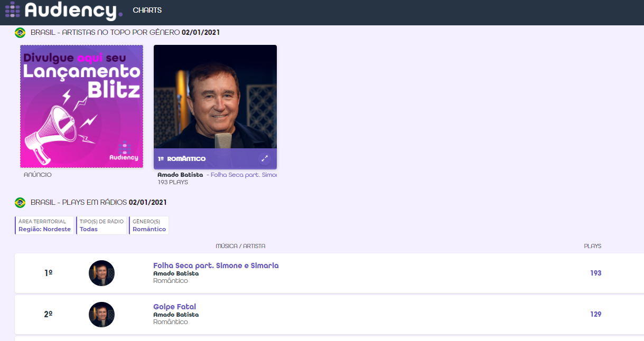Open the CHARTS menu item
The height and width of the screenshot is (341, 644).
147,10
